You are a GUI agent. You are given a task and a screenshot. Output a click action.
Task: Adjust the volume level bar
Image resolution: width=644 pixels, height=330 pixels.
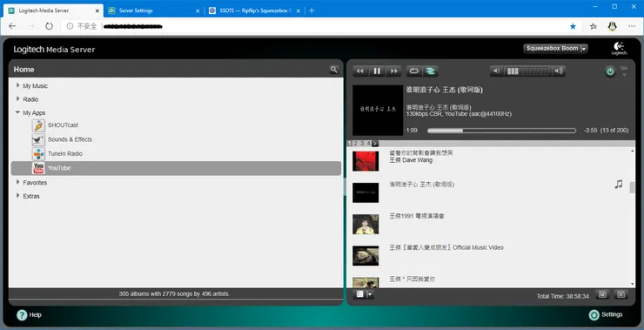tap(527, 71)
